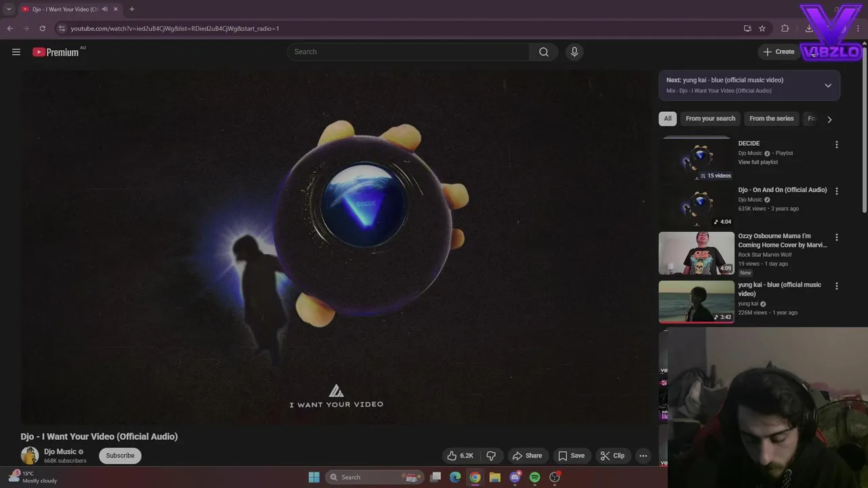Switch to Chrome on taskbar
Viewport: 868px width, 488px height.
tap(475, 477)
